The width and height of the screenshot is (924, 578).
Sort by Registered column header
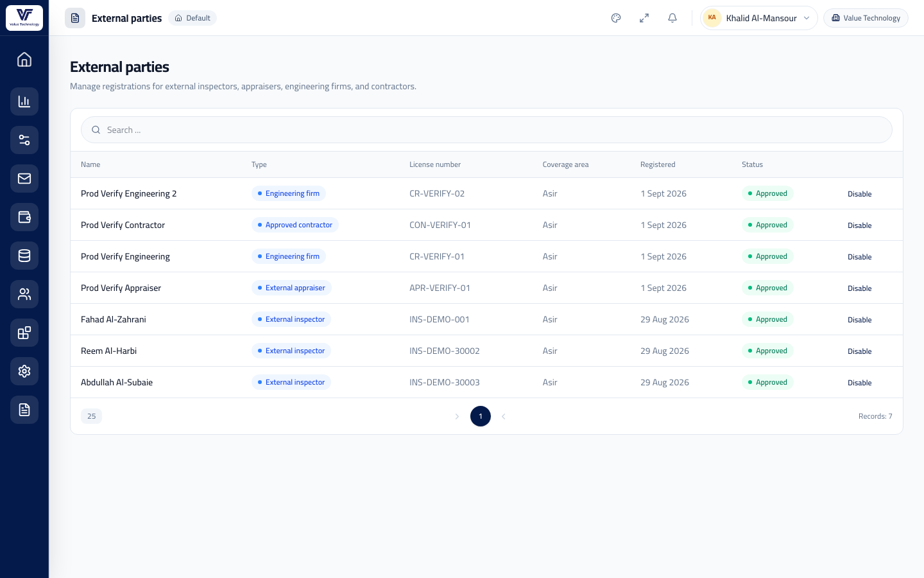pos(658,164)
